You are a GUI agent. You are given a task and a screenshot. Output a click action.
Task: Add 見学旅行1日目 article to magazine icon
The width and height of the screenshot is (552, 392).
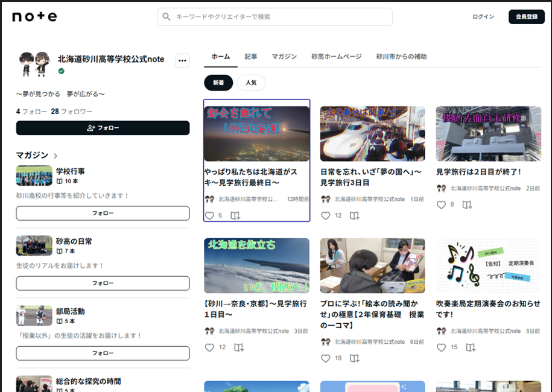point(239,347)
